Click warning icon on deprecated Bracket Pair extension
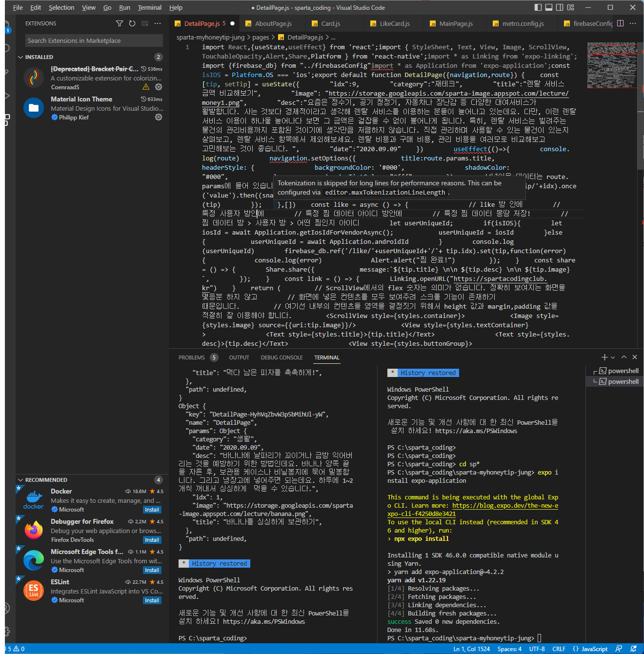644x654 pixels. pyautogui.click(x=146, y=87)
